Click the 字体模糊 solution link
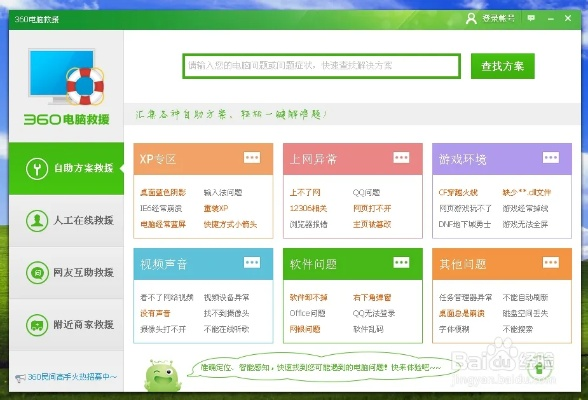The height and width of the screenshot is (400, 588). [454, 330]
